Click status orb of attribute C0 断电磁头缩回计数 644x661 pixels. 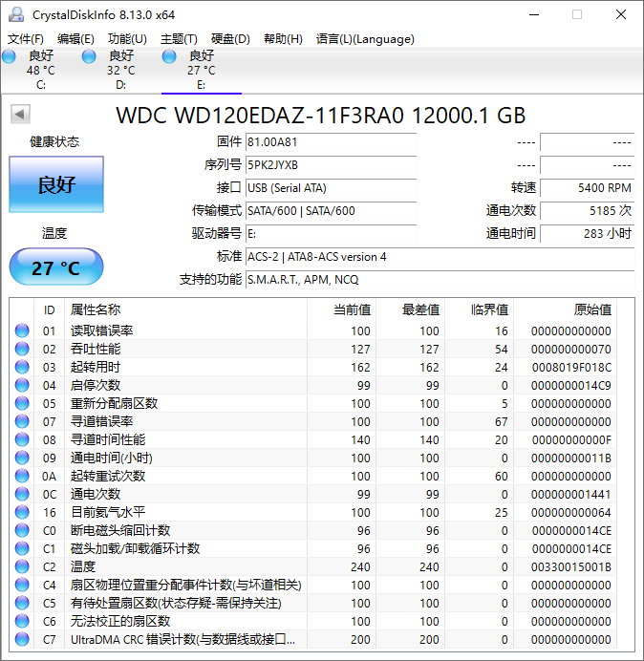click(x=22, y=530)
